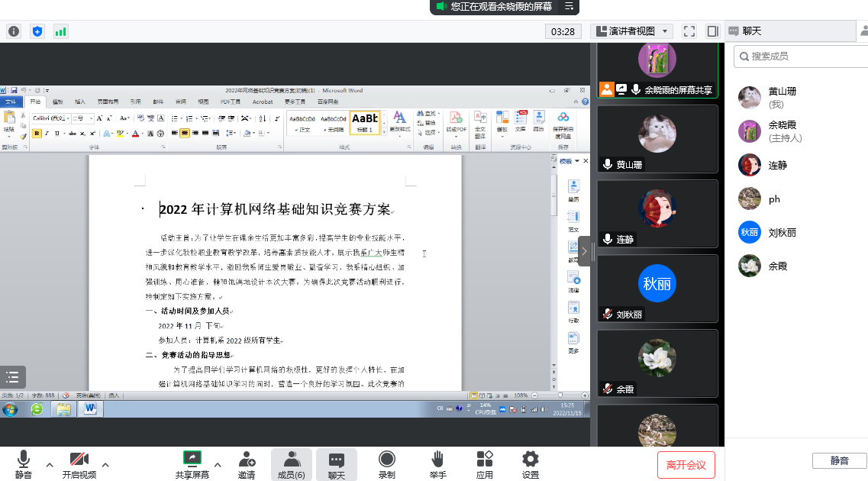Expand audio options arrow beside mute
The width and height of the screenshot is (868, 481).
(x=50, y=464)
